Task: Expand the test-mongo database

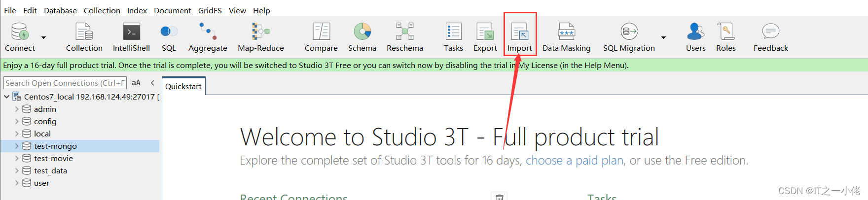Action: (x=17, y=146)
